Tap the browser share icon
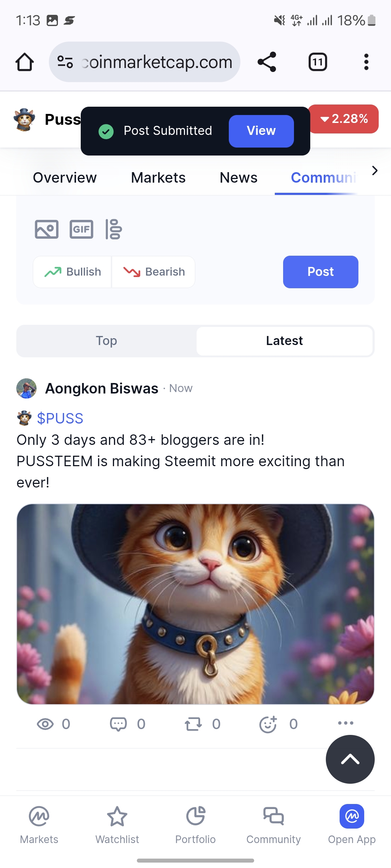Image resolution: width=391 pixels, height=868 pixels. [267, 62]
